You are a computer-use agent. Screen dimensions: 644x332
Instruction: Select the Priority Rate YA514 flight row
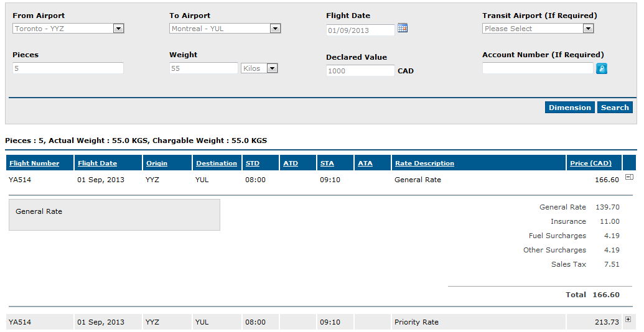point(321,322)
